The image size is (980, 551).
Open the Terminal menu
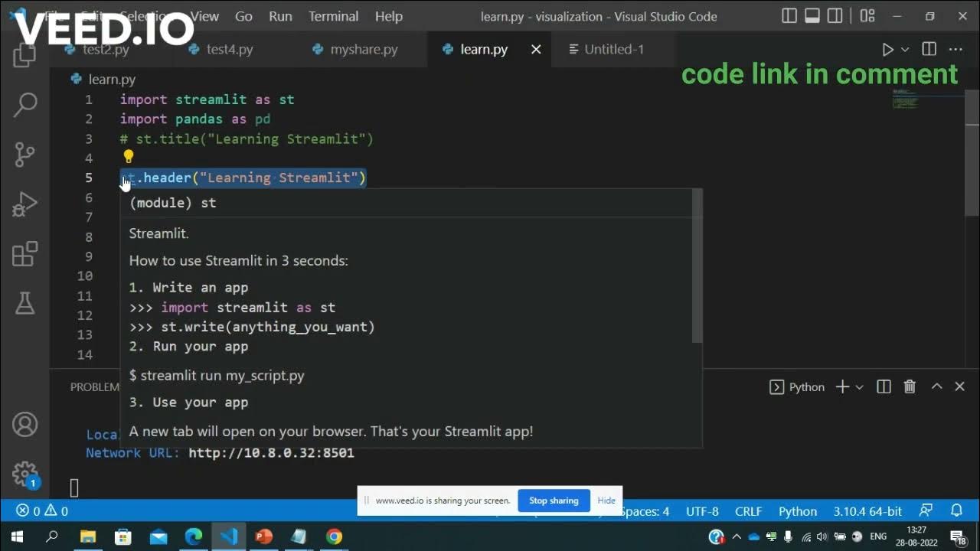coord(333,16)
